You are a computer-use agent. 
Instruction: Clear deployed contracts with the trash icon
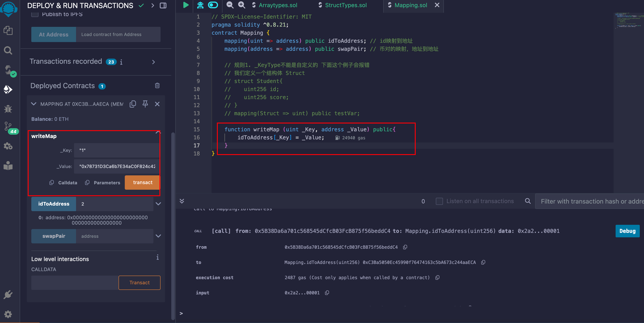pyautogui.click(x=157, y=85)
